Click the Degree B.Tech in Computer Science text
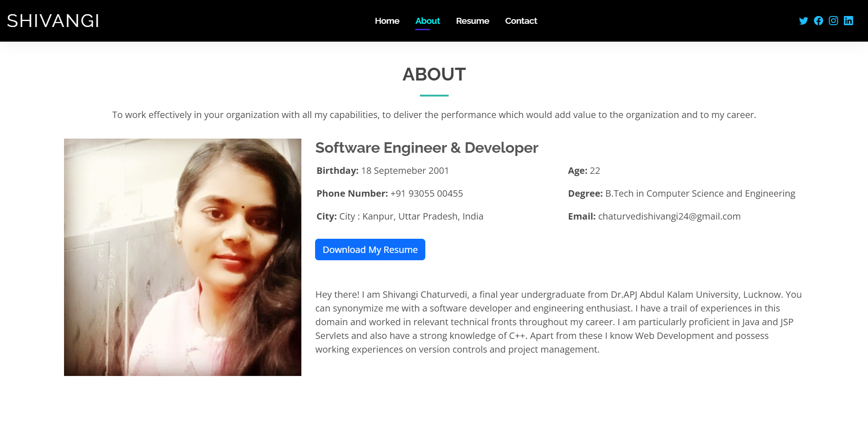The width and height of the screenshot is (868, 424). [x=681, y=193]
